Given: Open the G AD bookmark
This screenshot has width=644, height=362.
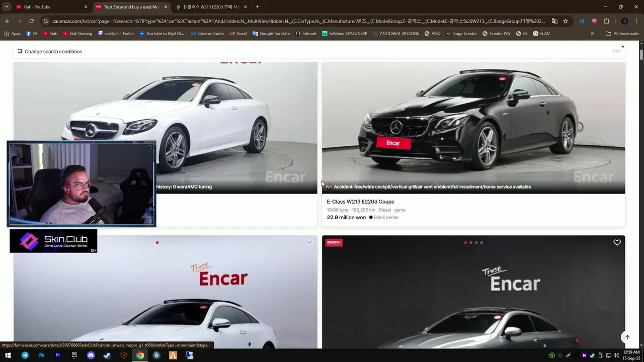Looking at the screenshot, I should (x=541, y=34).
